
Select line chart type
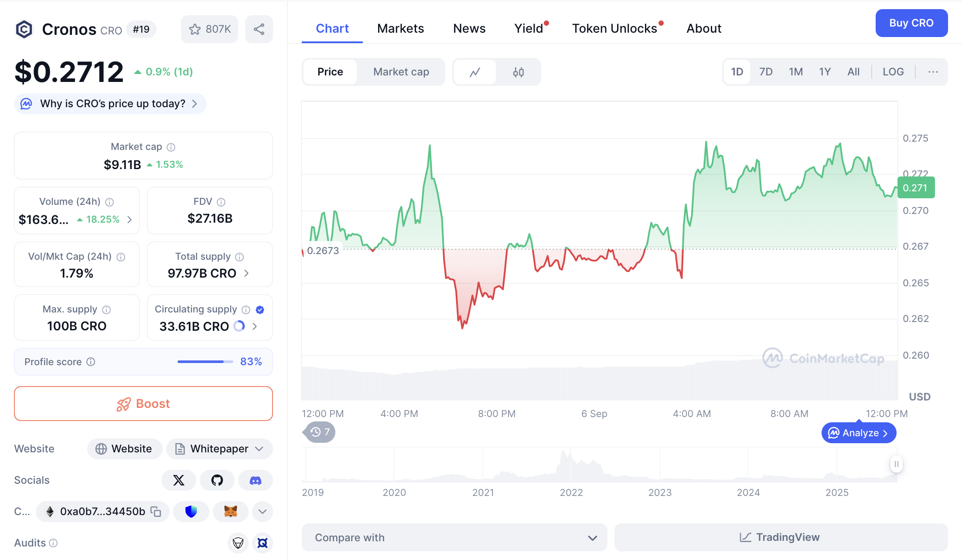pos(475,72)
